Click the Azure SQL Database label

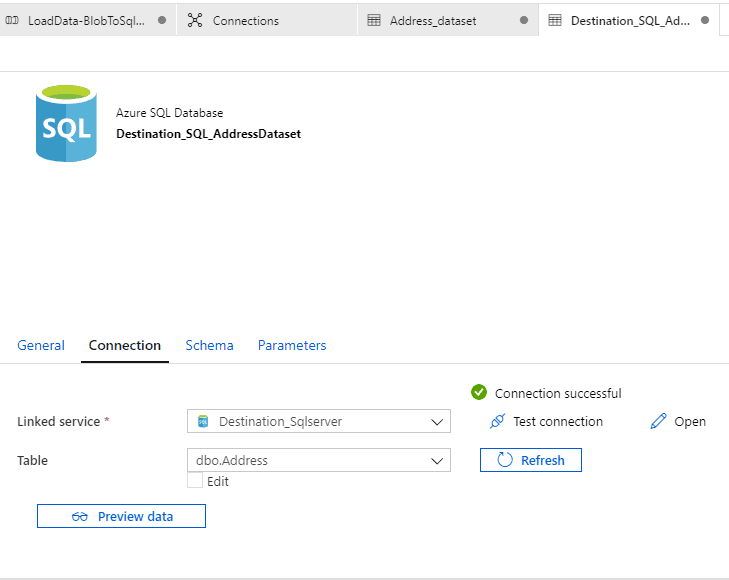click(x=169, y=113)
